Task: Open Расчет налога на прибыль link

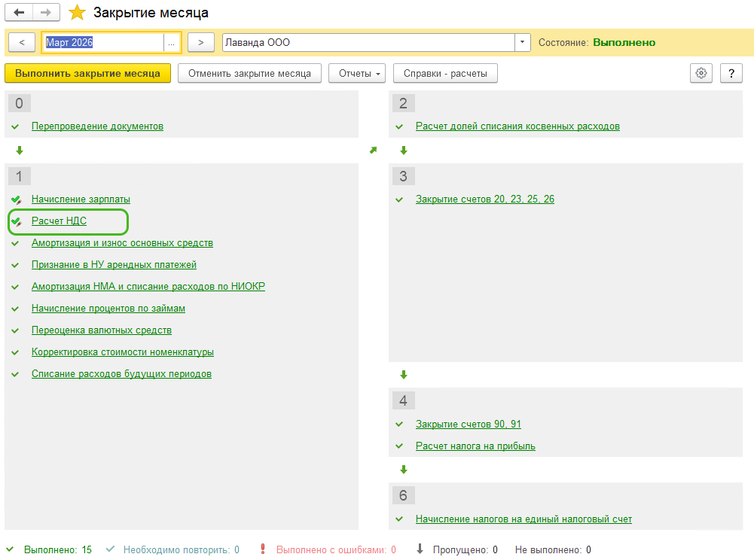Action: pyautogui.click(x=475, y=446)
